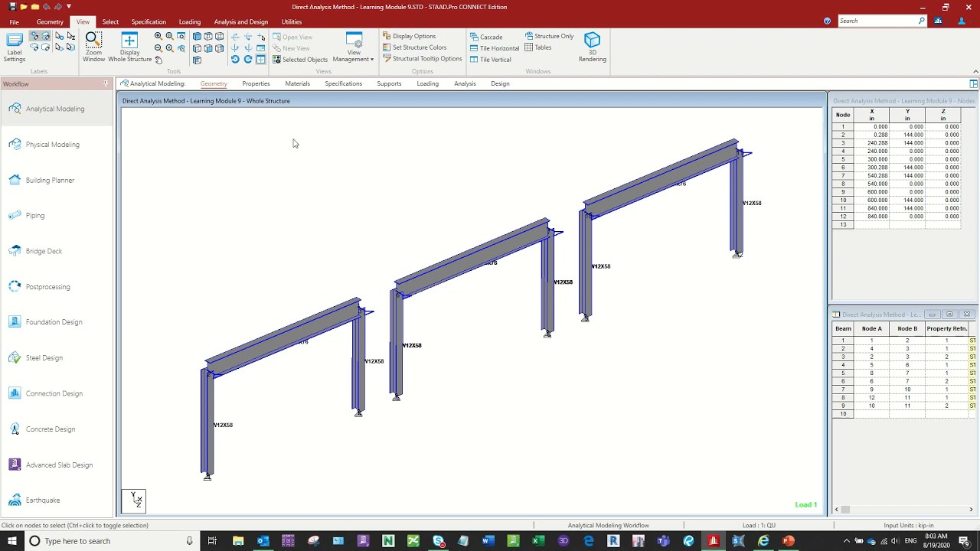Open the Geometry ribbon tab
980x551 pixels.
[x=50, y=21]
